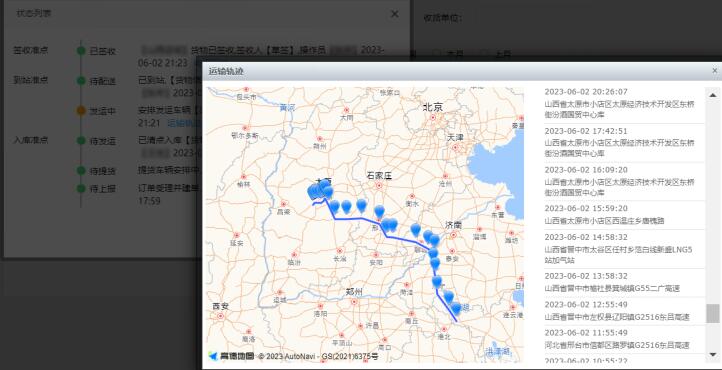The width and height of the screenshot is (722, 370).
Task: Close the 运输轨迹 map dialog
Action: pyautogui.click(x=715, y=71)
